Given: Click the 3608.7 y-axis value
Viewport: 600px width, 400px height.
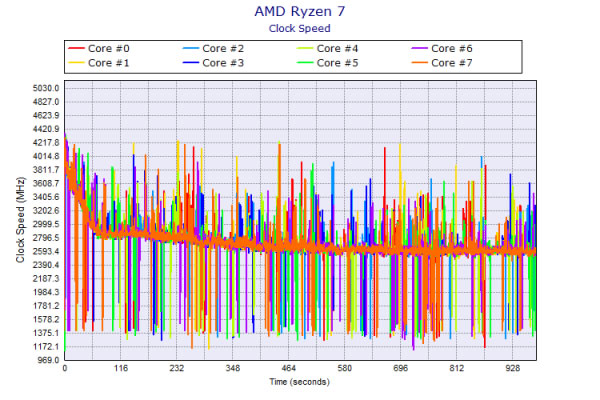Looking at the screenshot, I should 46,183.
